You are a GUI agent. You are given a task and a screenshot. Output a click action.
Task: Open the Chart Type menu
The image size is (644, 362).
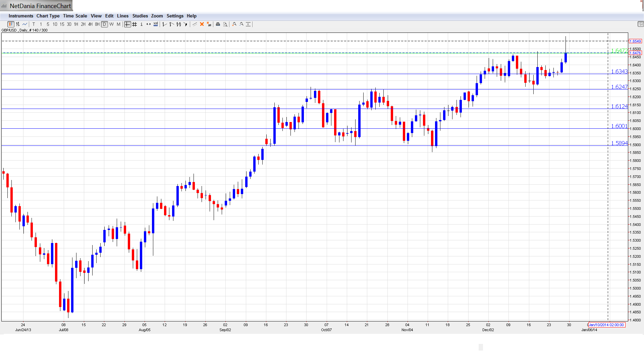tap(48, 16)
